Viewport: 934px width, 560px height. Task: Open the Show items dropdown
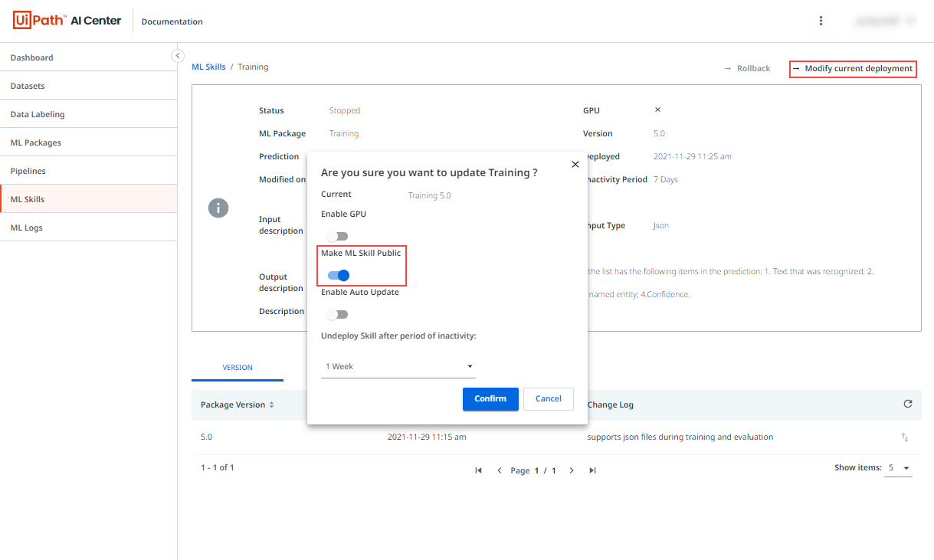[x=898, y=468]
